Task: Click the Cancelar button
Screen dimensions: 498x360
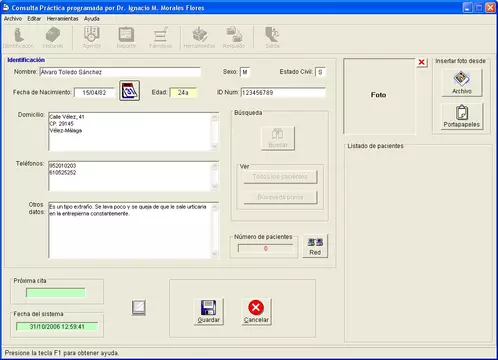Action: (x=256, y=311)
